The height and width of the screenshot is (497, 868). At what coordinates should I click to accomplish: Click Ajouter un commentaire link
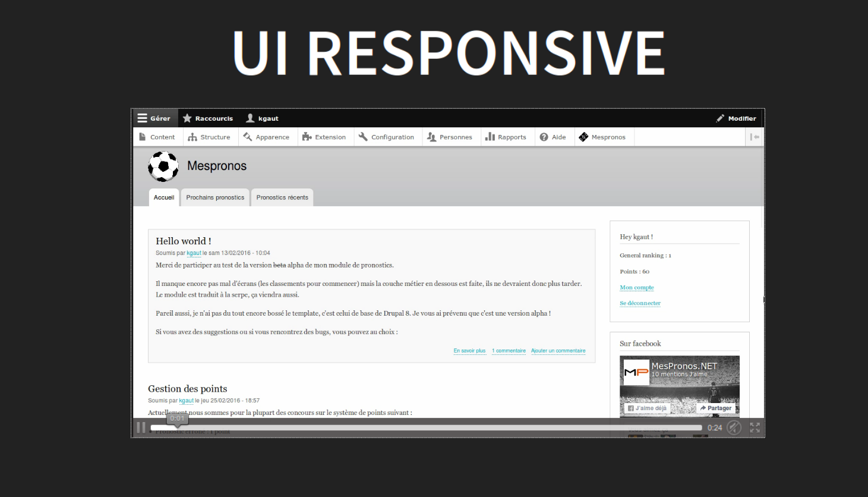coord(558,351)
